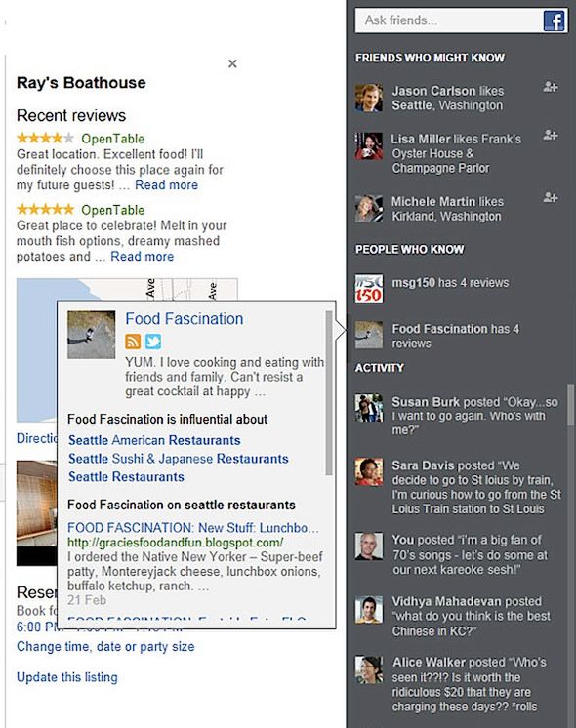This screenshot has height=728, width=576.
Task: Open Sara Davis's post about St Louis
Action: pyautogui.click(x=476, y=487)
